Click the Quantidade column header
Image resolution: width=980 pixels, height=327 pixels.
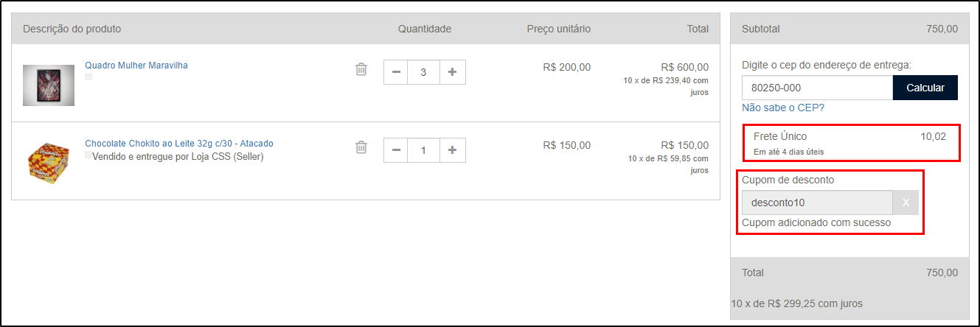pos(425,29)
